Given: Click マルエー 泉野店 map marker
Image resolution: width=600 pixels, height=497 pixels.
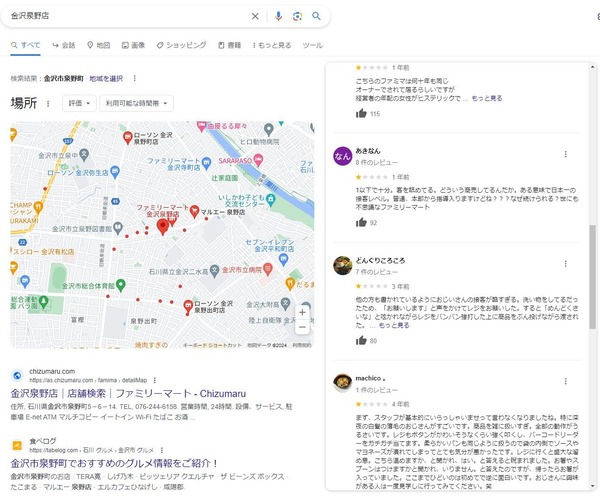Looking at the screenshot, I should 194,211.
